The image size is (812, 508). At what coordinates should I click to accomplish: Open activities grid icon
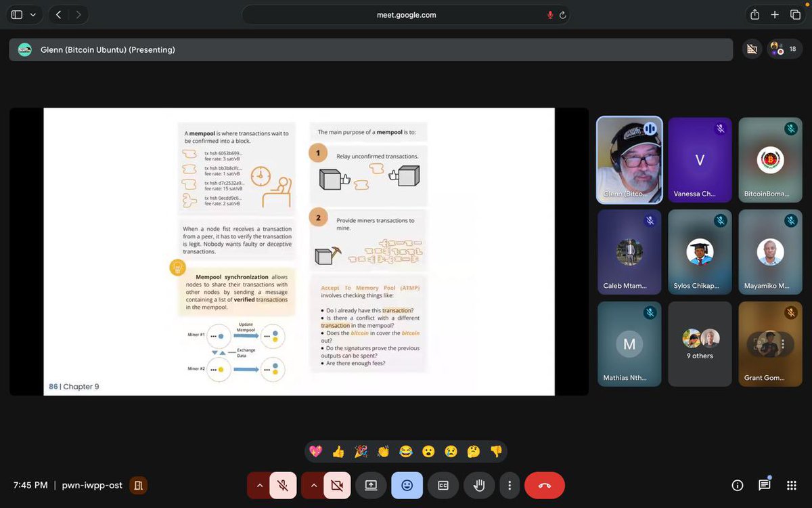tap(792, 485)
